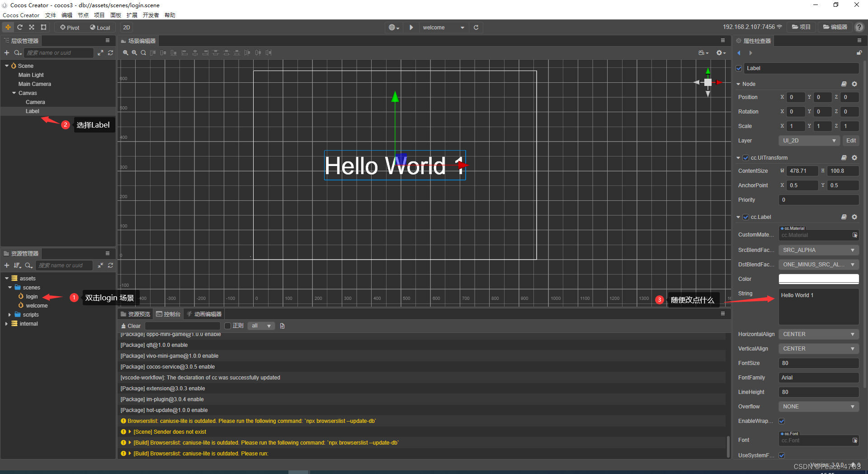Open the cc.Label component gear menu

coord(854,217)
